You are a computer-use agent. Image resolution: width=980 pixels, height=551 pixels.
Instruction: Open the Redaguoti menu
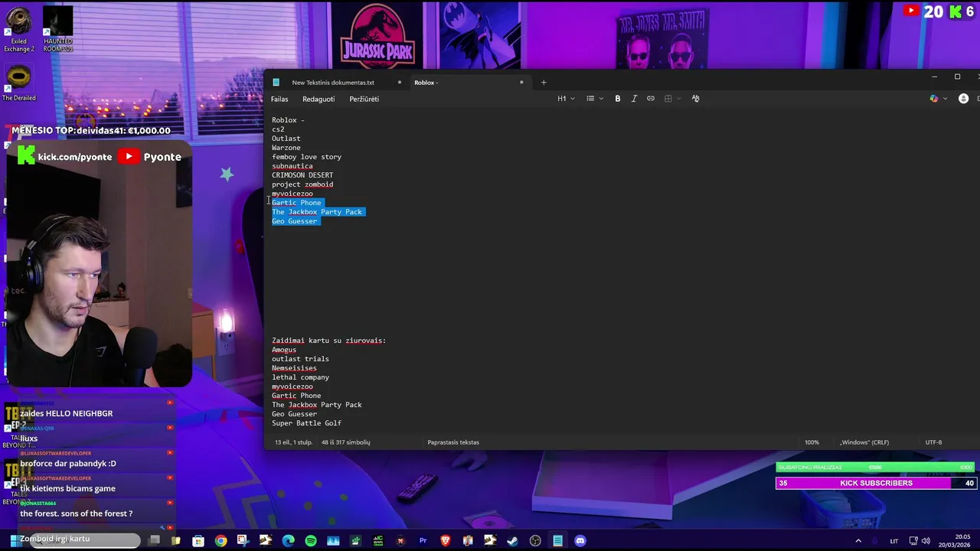[318, 99]
